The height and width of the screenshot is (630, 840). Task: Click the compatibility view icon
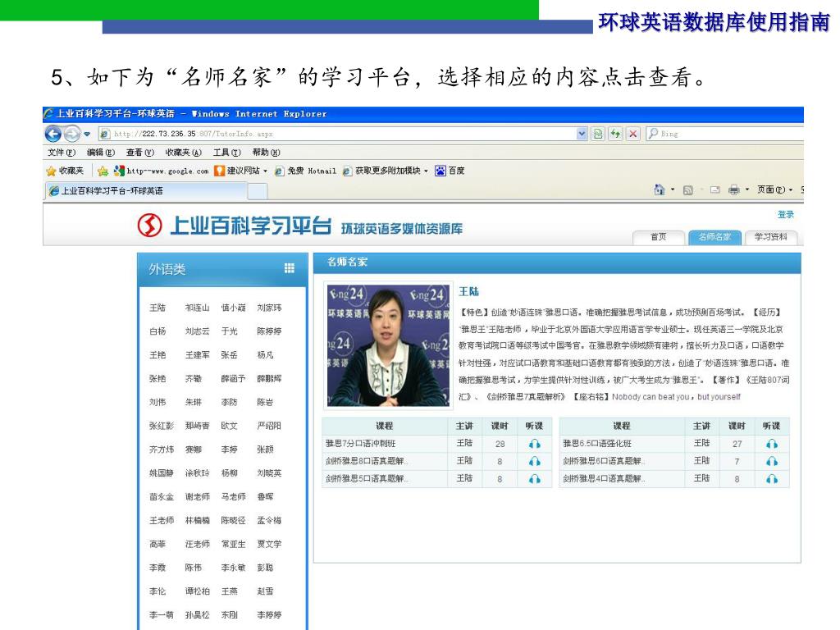[x=598, y=134]
